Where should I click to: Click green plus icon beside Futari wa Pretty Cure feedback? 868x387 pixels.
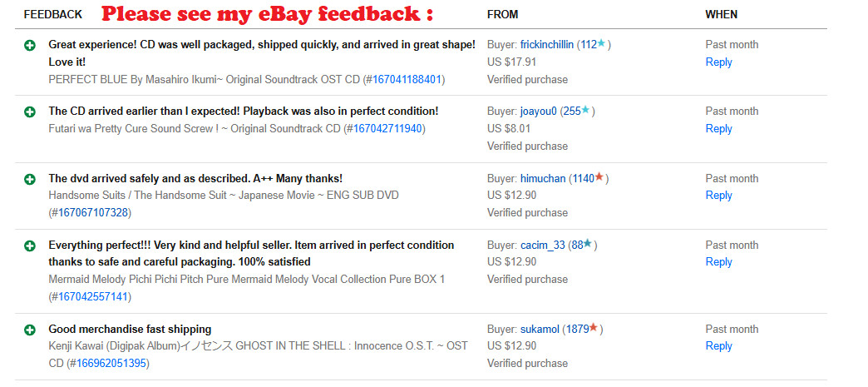coord(30,111)
